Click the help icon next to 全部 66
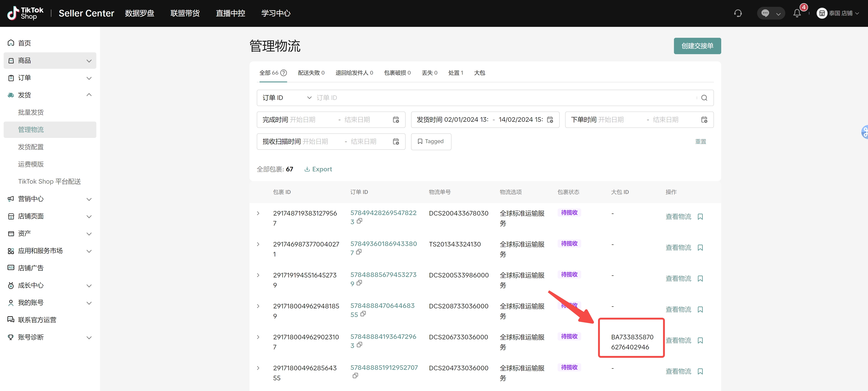Screen dimensions: 868x391 point(284,73)
